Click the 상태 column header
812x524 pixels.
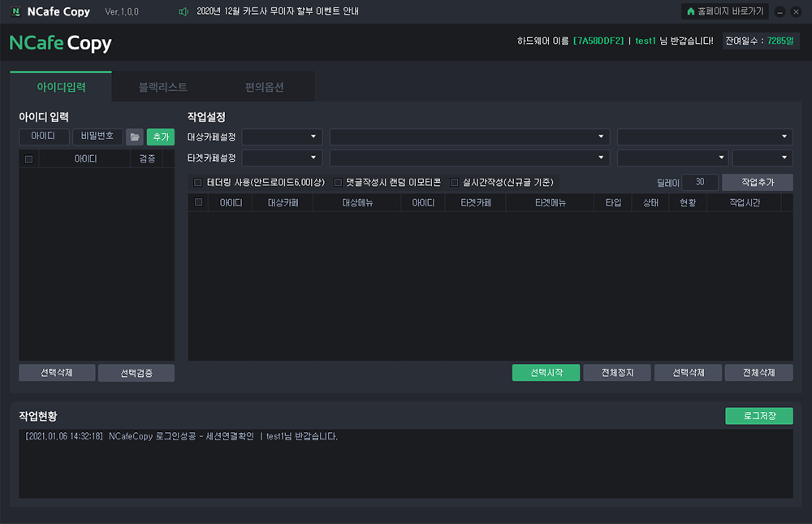click(x=650, y=202)
